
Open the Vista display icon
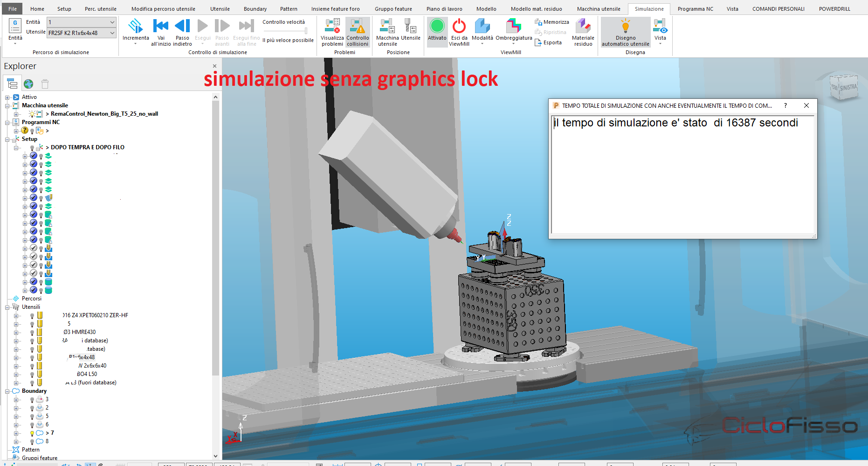[x=660, y=27]
